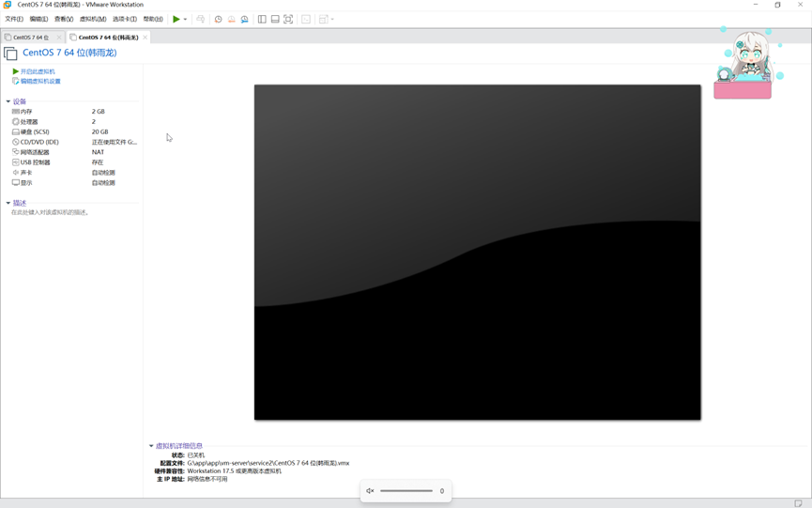Image resolution: width=812 pixels, height=508 pixels.
Task: Open the 编辑 menu
Action: 38,19
